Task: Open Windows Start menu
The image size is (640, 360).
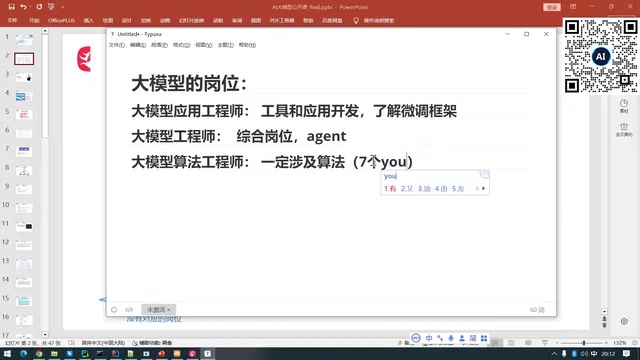Action: pyautogui.click(x=7, y=353)
